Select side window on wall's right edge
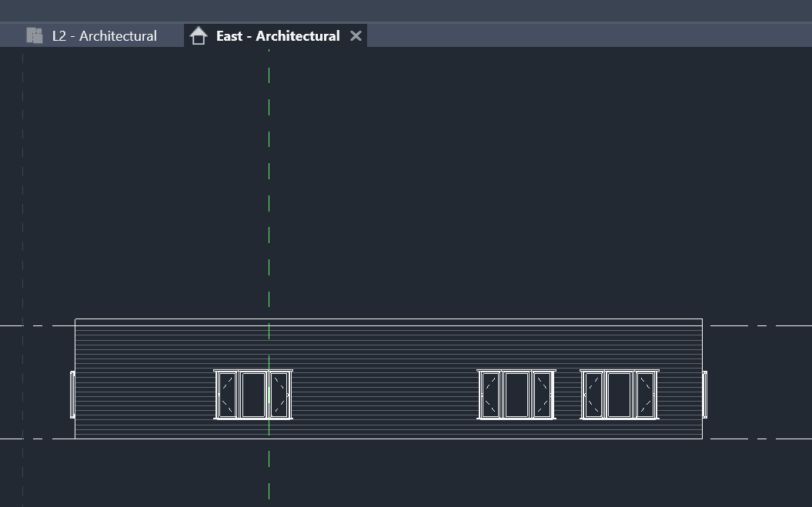812x507 pixels. (705, 395)
